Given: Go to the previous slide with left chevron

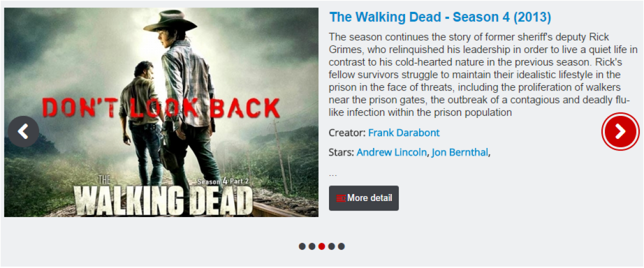Looking at the screenshot, I should coord(23,131).
